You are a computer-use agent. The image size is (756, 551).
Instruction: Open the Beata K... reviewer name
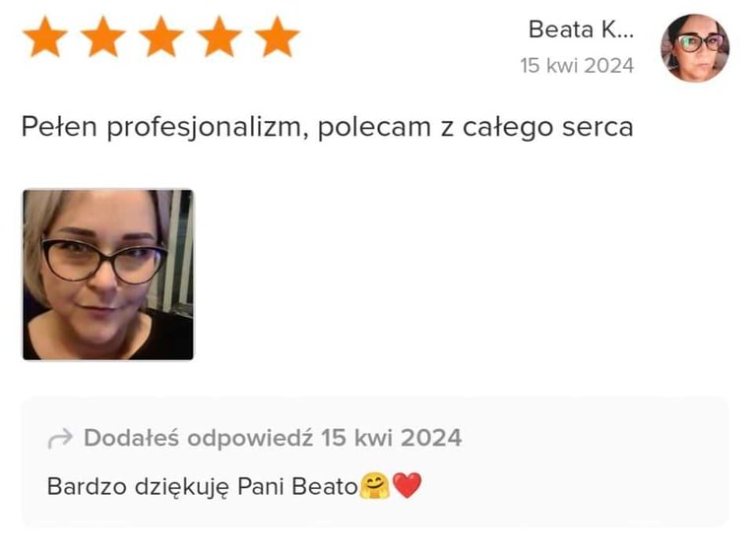(581, 30)
